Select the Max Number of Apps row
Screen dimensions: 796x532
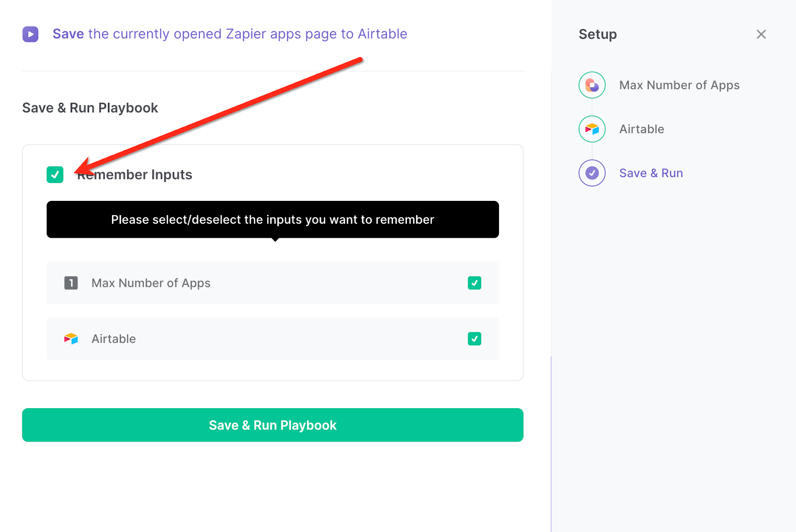272,283
